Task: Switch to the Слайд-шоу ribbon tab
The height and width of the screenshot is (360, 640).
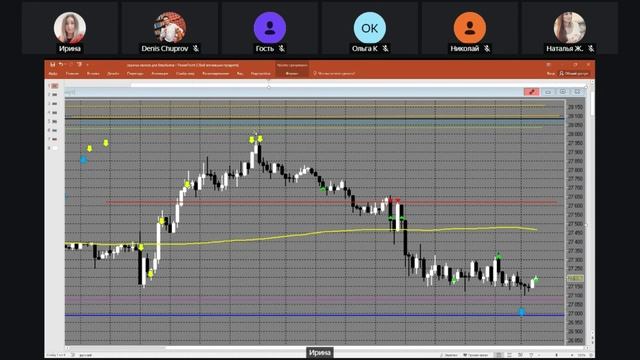Action: point(185,73)
